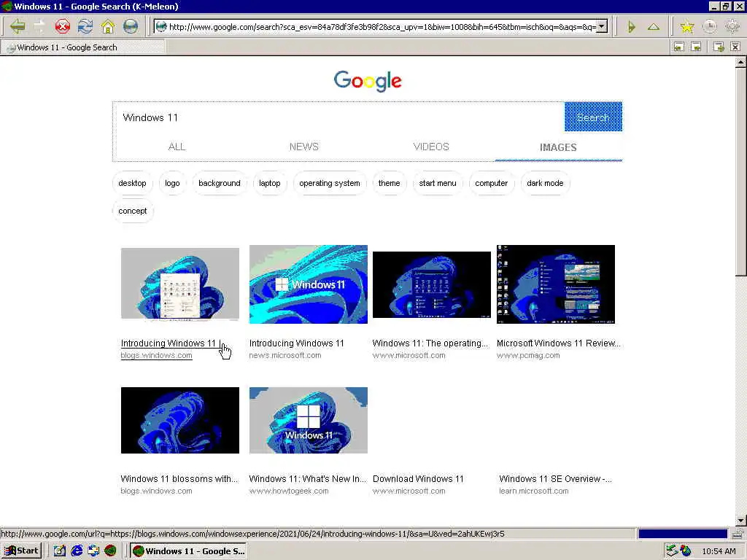Apply the 'concept' filter chip
This screenshot has width=747, height=560.
(133, 211)
